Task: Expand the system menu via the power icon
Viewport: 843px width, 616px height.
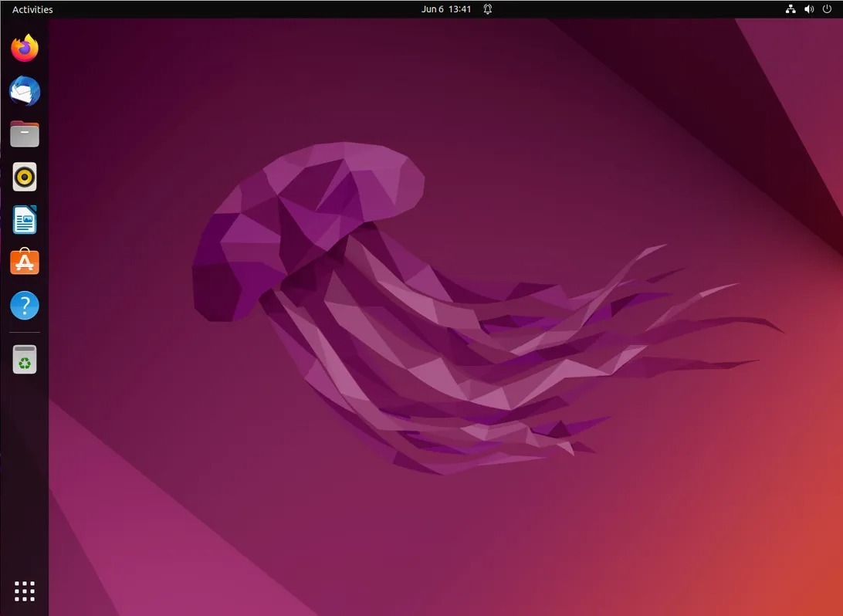Action: pos(827,9)
